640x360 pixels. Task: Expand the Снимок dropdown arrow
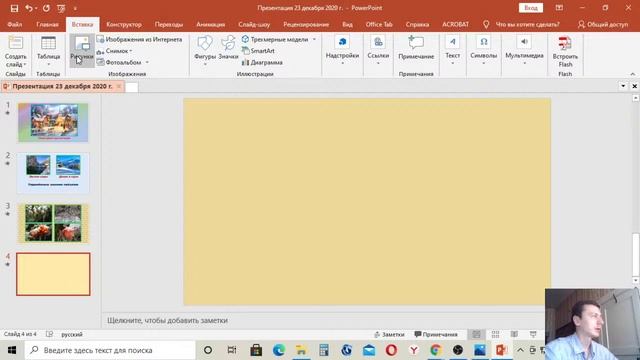(x=131, y=51)
